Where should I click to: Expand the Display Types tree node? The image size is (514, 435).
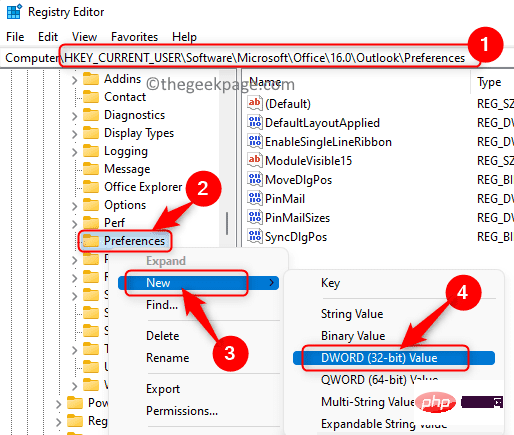tap(75, 134)
